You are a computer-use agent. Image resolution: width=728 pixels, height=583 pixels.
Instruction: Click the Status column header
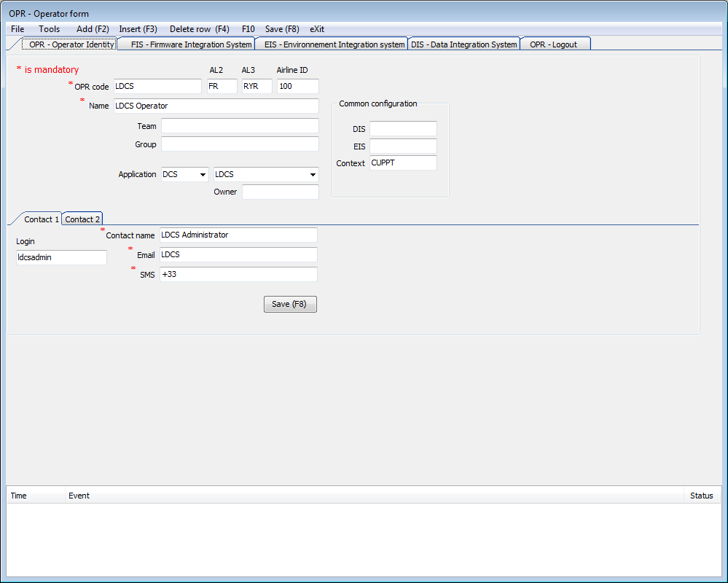(701, 496)
